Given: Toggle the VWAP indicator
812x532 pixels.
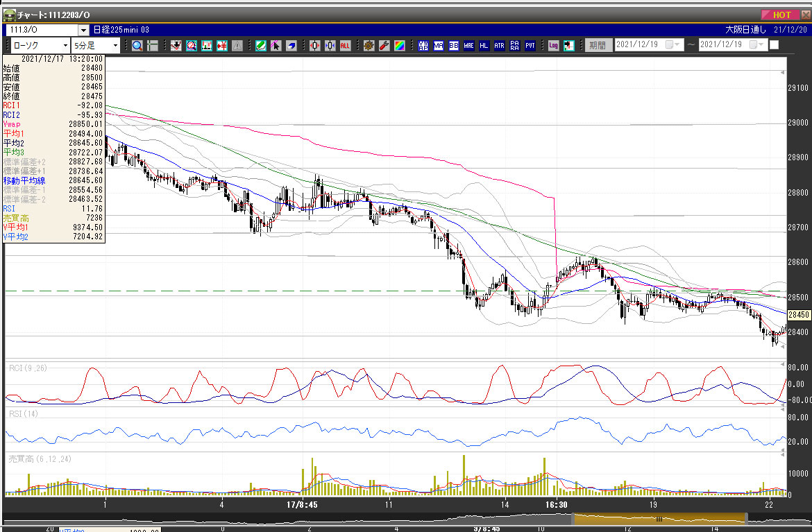Looking at the screenshot, I should [x=423, y=46].
